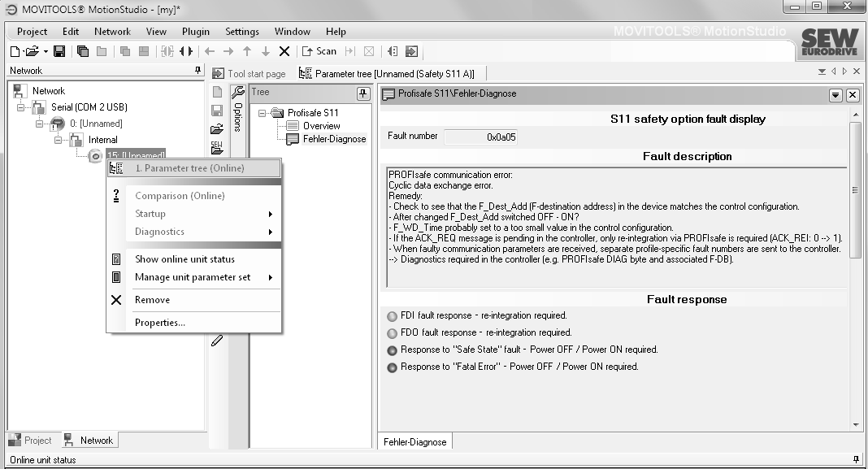Open the Settings menu

[x=242, y=32]
